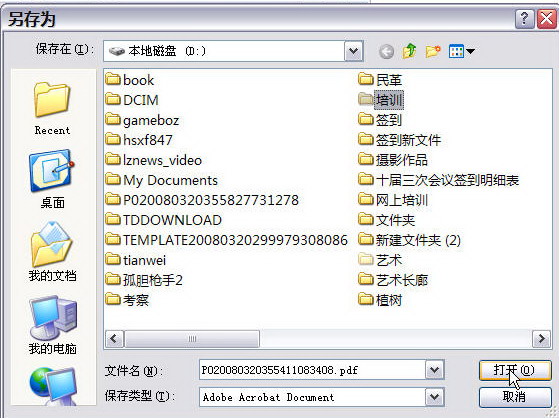559x418 pixels.
Task: Click the horizontal scrollbar thumb
Action: [192, 338]
